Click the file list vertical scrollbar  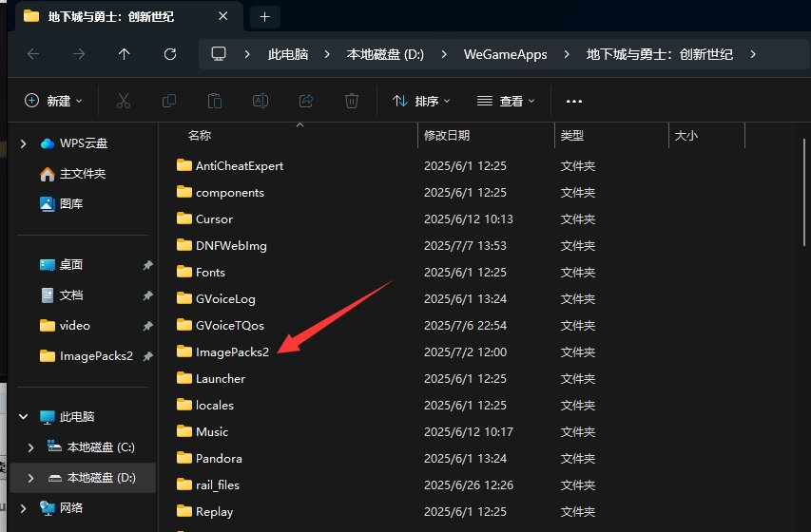pyautogui.click(x=804, y=192)
